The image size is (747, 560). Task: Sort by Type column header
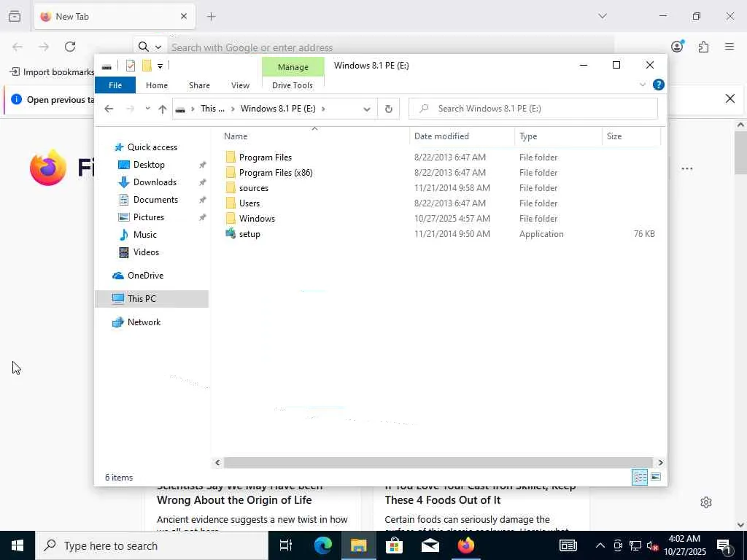click(558, 136)
